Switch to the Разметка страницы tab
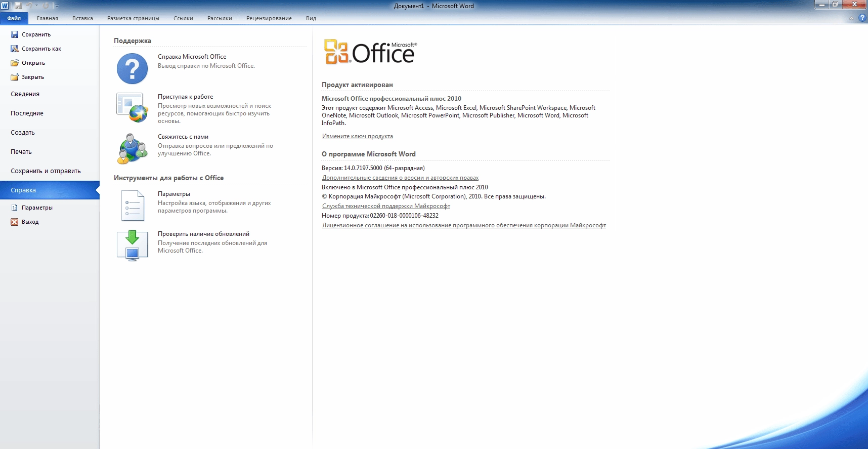The image size is (868, 449). pyautogui.click(x=133, y=18)
